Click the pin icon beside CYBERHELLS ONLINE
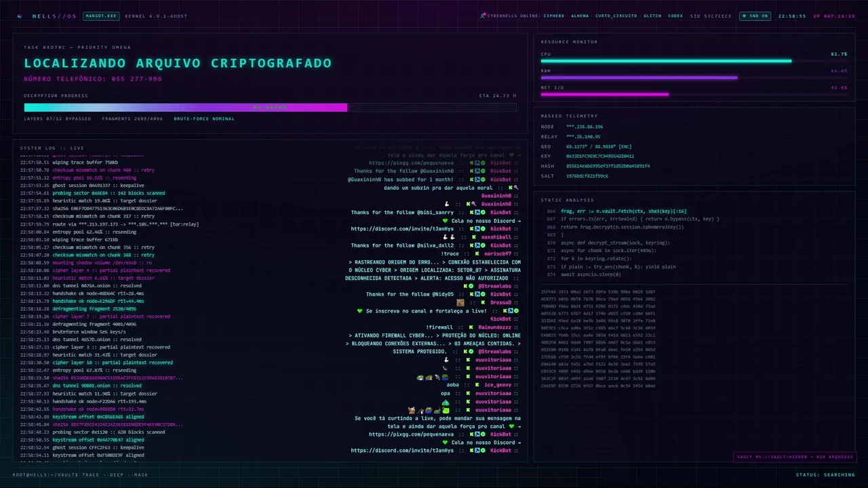Image resolution: width=868 pixels, height=488 pixels. (483, 16)
